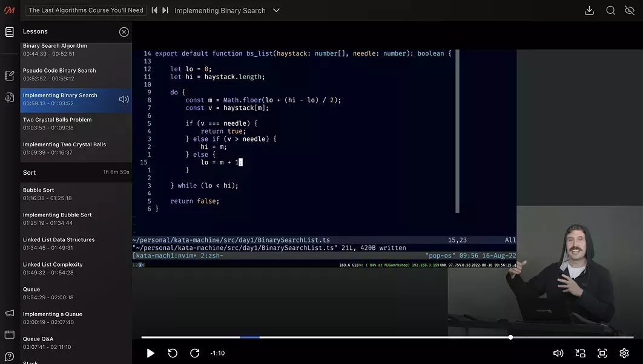This screenshot has width=643, height=364.
Task: Open the lesson selector dropdown next to the title
Action: [276, 10]
